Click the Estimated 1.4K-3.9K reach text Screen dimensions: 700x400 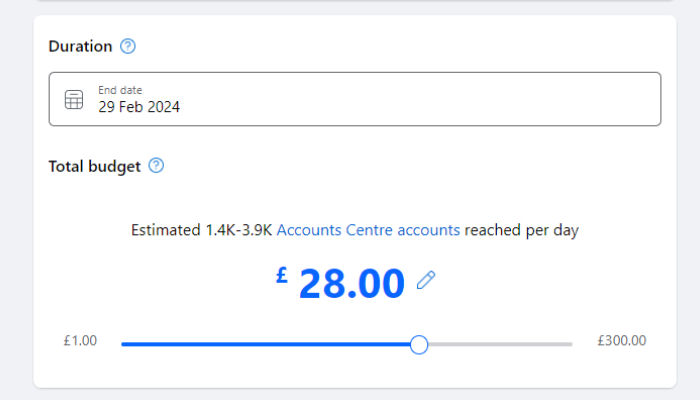coord(202,230)
